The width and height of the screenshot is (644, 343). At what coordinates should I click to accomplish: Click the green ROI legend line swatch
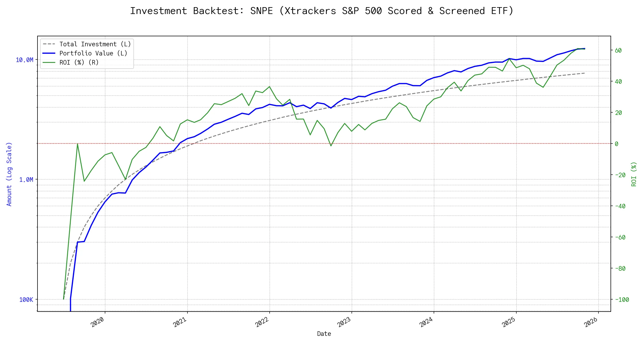[49, 63]
